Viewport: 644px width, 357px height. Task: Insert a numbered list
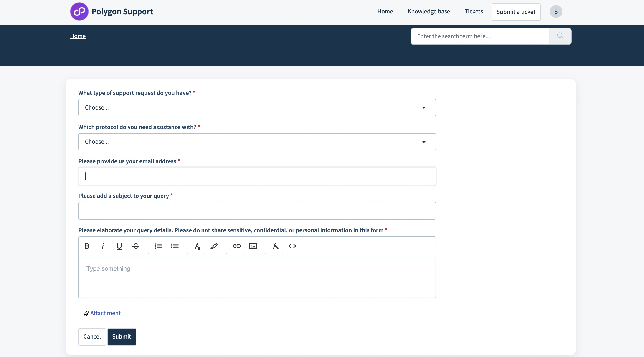click(158, 246)
